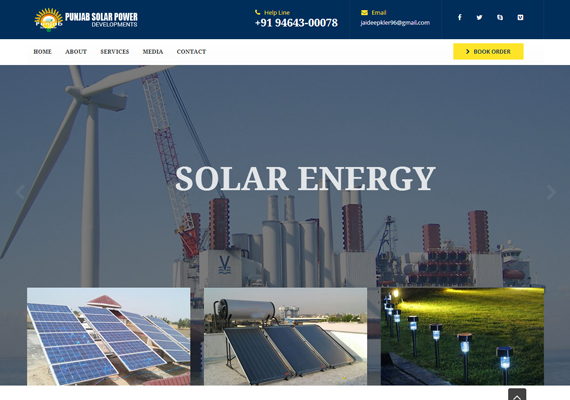This screenshot has height=400, width=570.
Task: Click the scroll-to-top arrow button
Action: pos(517,395)
